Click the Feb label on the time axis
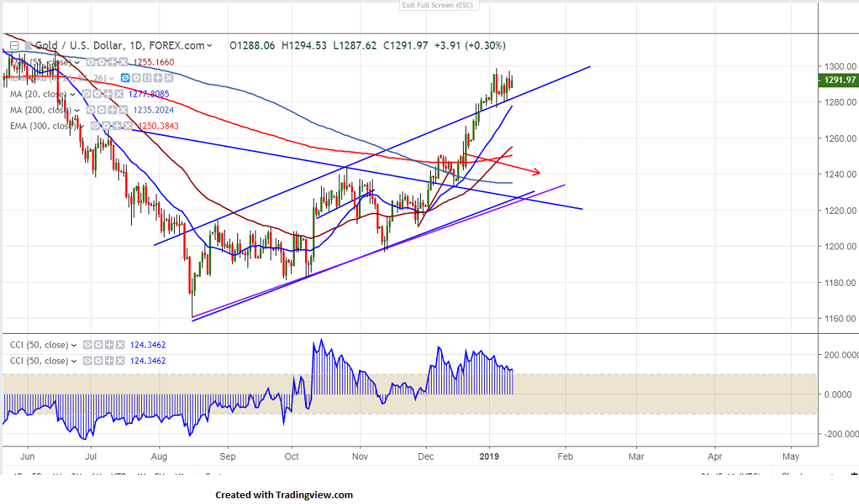The width and height of the screenshot is (859, 504). (566, 456)
